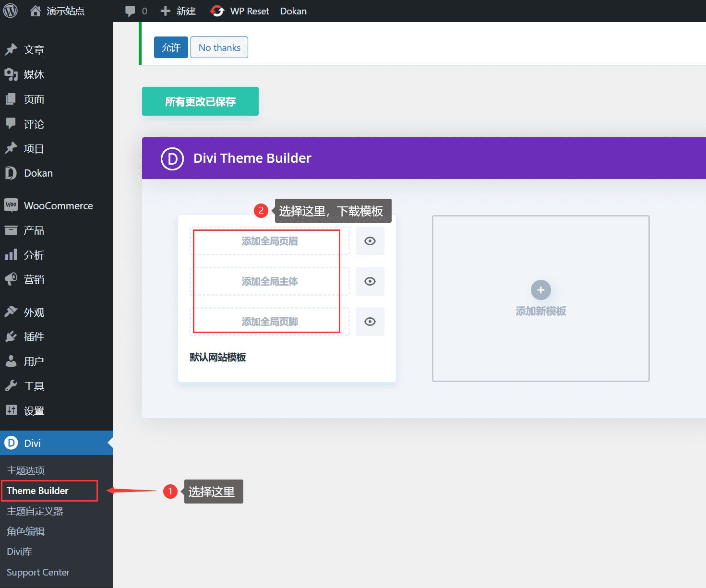Viewport: 706px width, 588px height.
Task: Click the paintbrush icon beside 外观
Action: pyautogui.click(x=11, y=312)
